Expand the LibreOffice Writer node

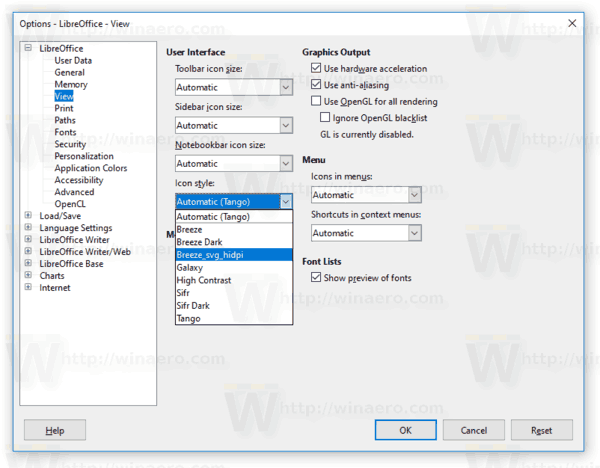click(28, 239)
